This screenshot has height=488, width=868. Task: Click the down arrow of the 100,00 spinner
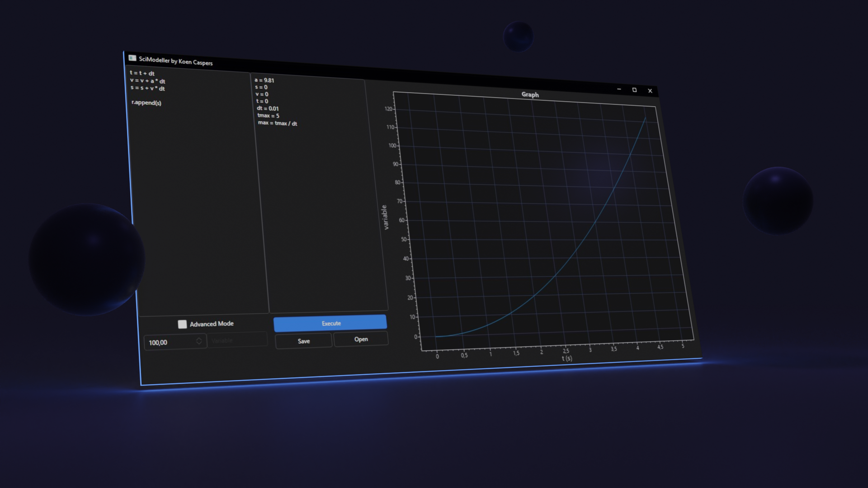[199, 344]
